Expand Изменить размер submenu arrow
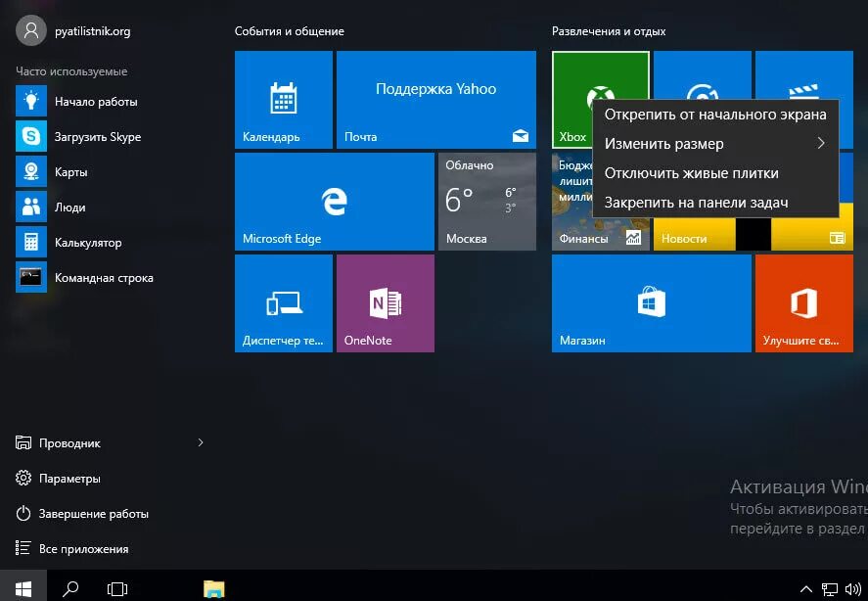This screenshot has width=868, height=601. tap(821, 144)
